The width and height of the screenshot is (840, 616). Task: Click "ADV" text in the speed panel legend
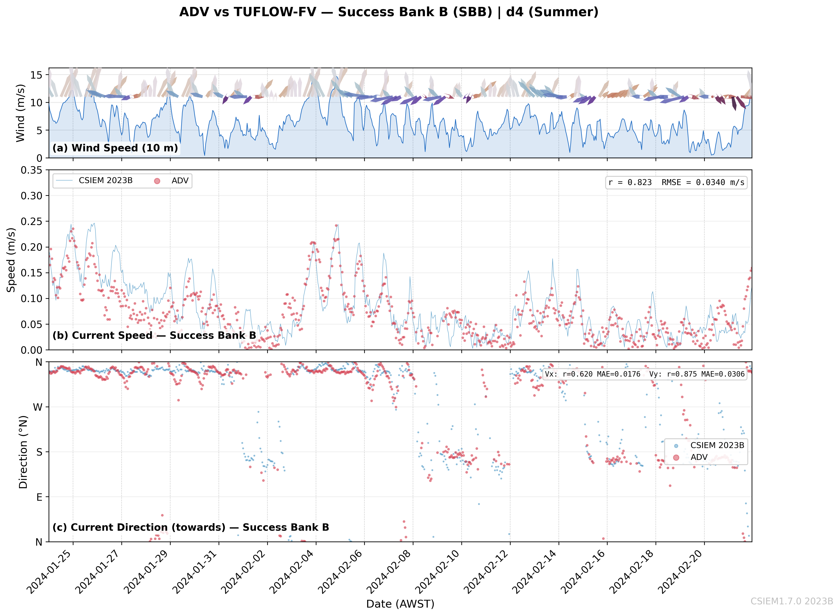(x=180, y=181)
